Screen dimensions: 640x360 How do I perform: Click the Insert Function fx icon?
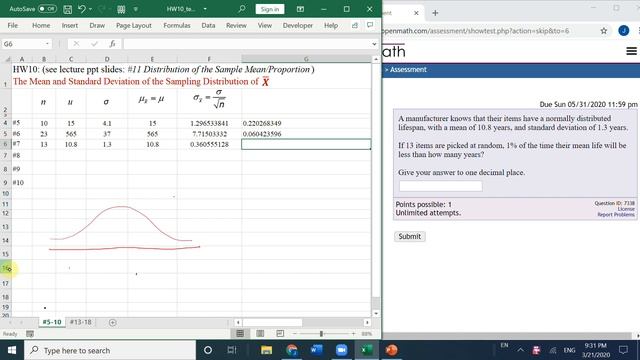point(112,44)
